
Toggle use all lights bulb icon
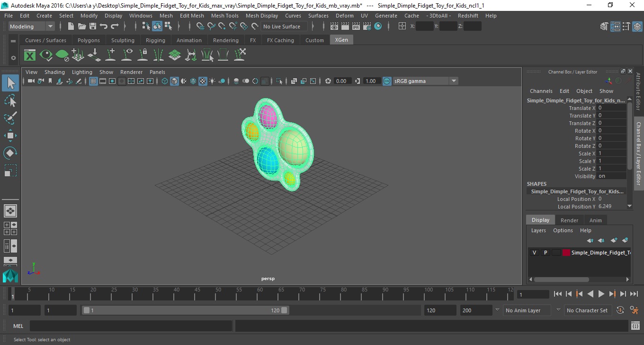212,81
